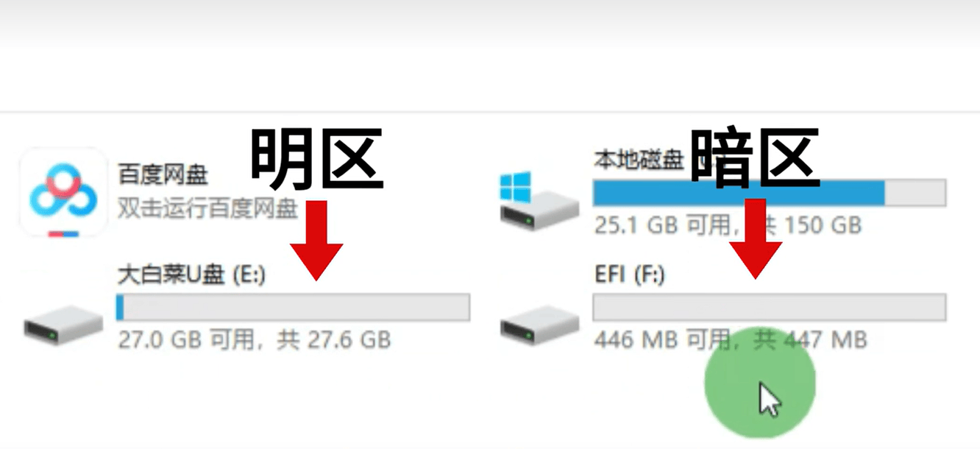Click the 446 MB 可用 capacity text

731,339
